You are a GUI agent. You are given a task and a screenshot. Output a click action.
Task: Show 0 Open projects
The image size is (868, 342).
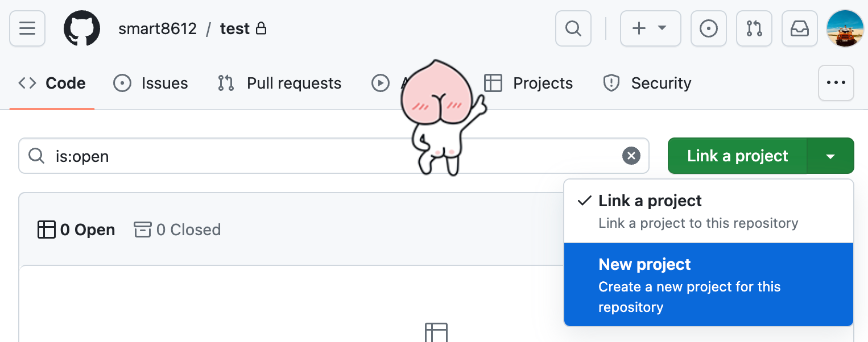coord(76,230)
